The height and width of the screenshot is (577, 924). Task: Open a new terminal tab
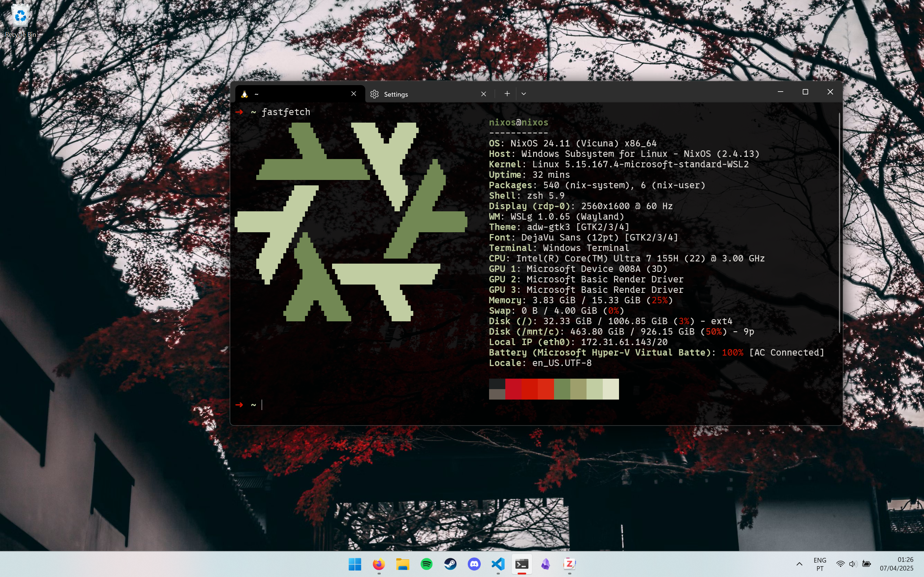tap(507, 94)
